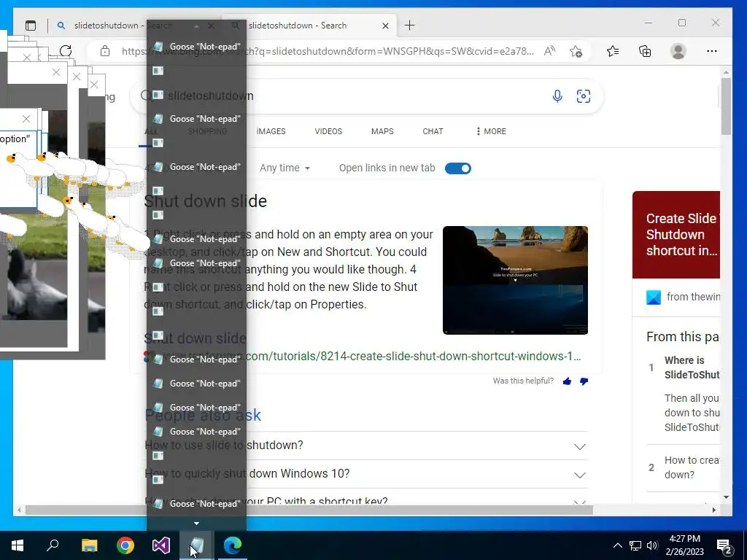Click the page's vertical scrollbar thumb
The image size is (747, 560).
tap(726, 106)
